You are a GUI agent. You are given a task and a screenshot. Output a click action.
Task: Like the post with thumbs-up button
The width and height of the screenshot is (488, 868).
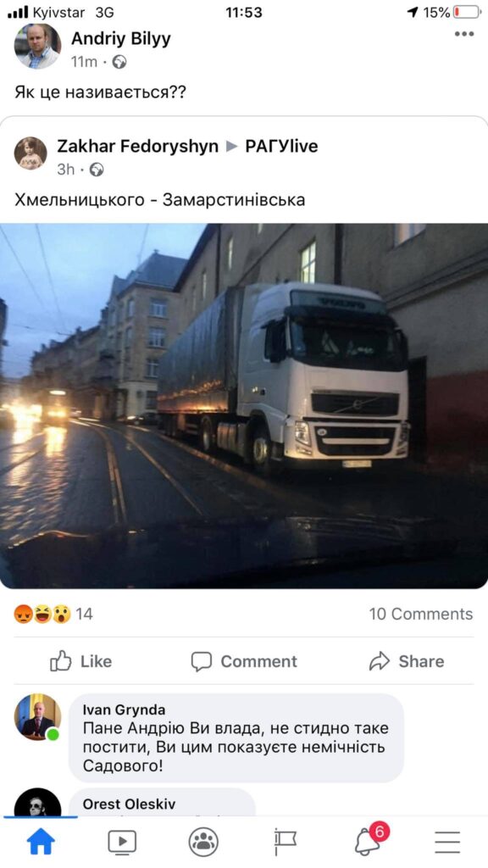coord(80,661)
